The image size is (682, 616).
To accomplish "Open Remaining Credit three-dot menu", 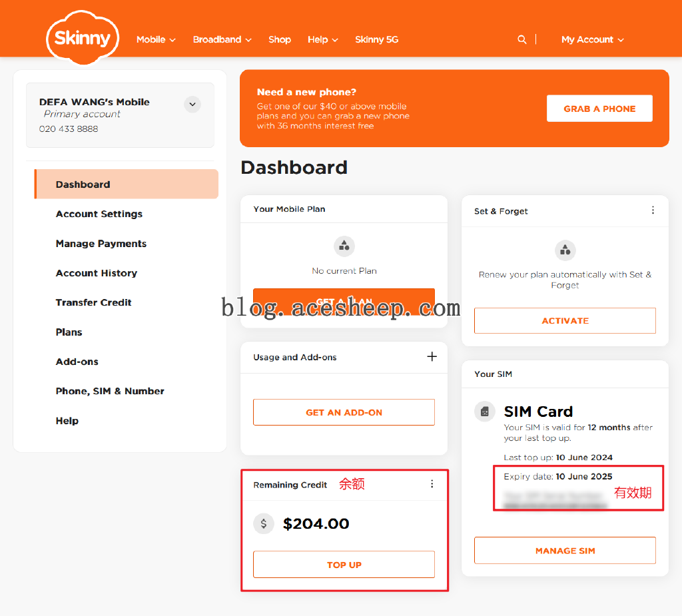I will pyautogui.click(x=432, y=484).
